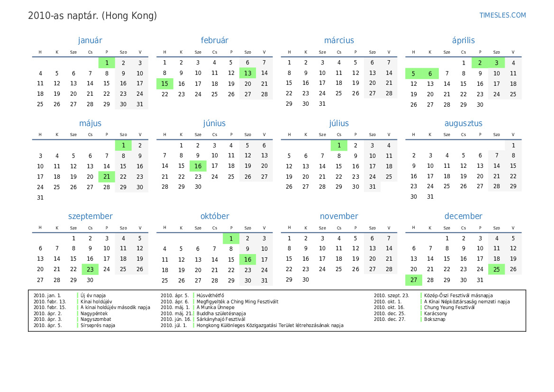This screenshot has width=554, height=392.
Task: Click day 31 in the március grid
Action: point(322,104)
